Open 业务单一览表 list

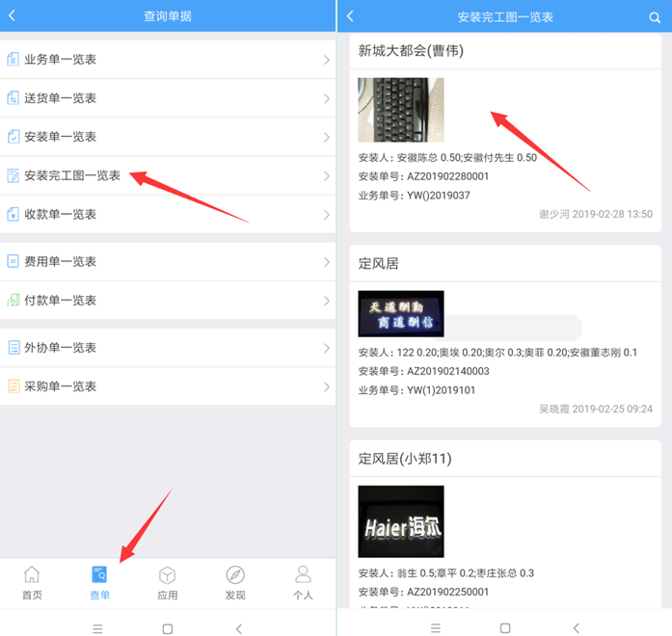tap(60, 60)
